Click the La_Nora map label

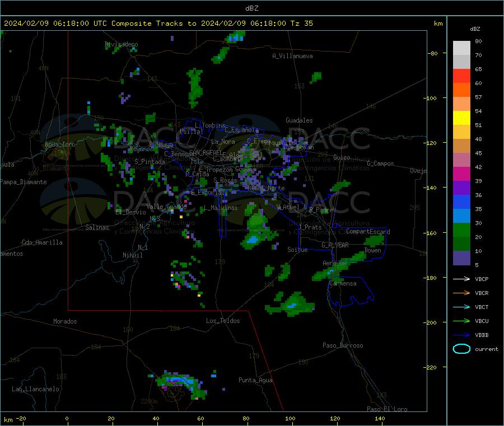pos(223,142)
